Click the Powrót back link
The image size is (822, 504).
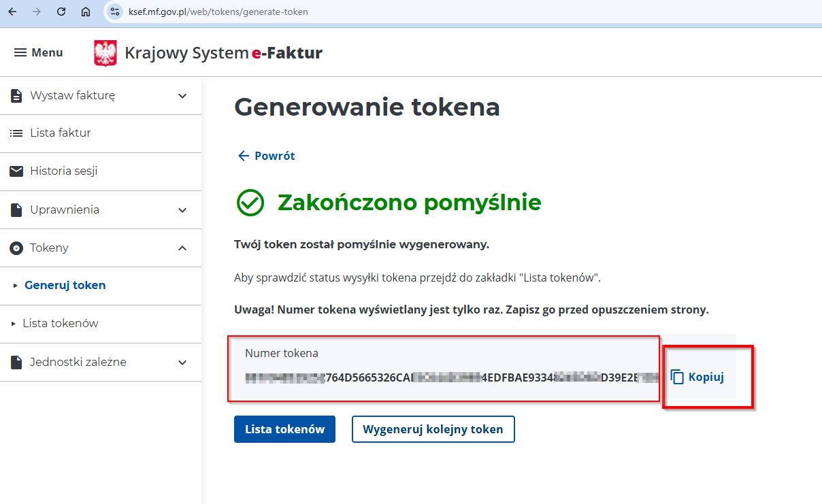coord(266,156)
